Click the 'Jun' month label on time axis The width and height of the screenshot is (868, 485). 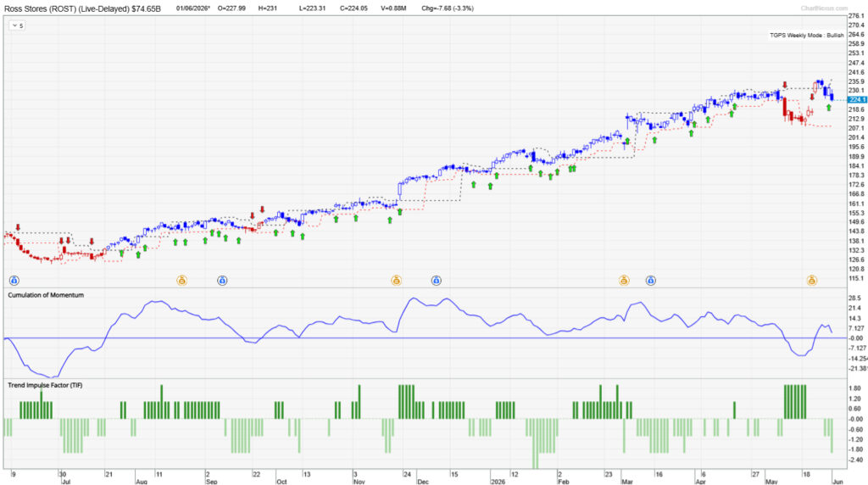pos(837,482)
